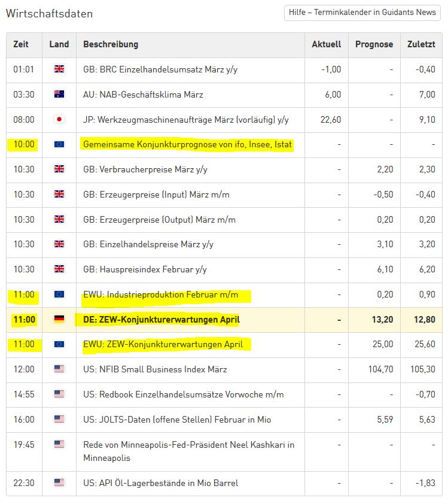Screen dimensions: 448x504
Task: Select GB: Einzelhandelspreise März y/y
Action: coord(148,244)
